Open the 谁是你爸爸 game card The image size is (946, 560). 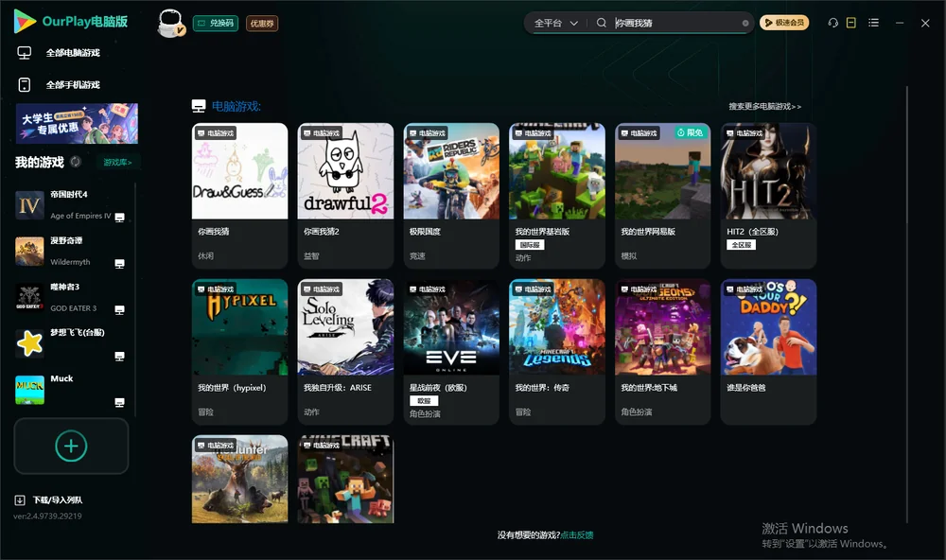(768, 352)
